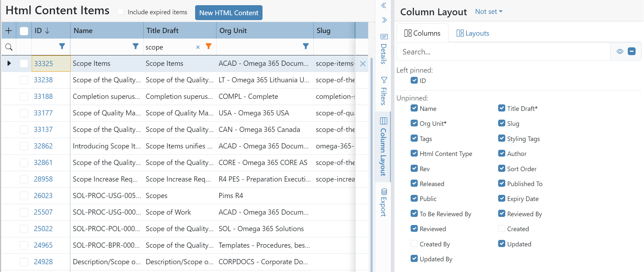
Task: Open the Export side panel tab
Action: coord(384,202)
